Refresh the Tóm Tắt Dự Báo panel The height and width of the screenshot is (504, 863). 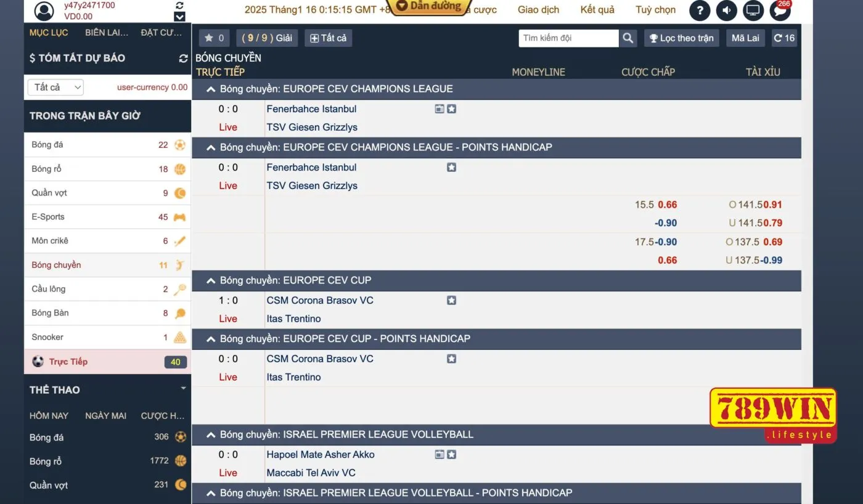[183, 58]
